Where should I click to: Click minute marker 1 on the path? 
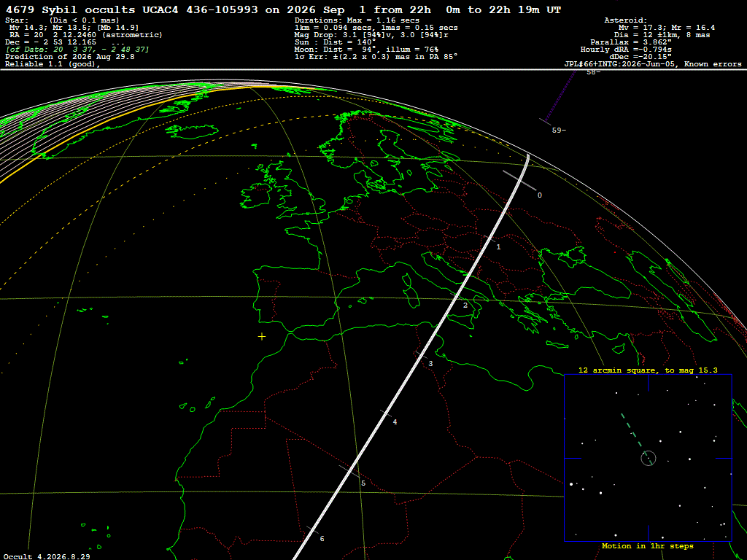498,246
